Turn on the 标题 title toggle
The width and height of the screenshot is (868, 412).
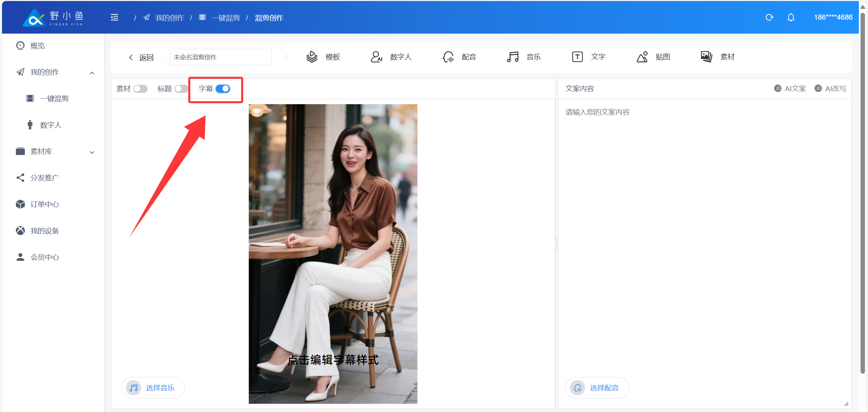coord(181,89)
